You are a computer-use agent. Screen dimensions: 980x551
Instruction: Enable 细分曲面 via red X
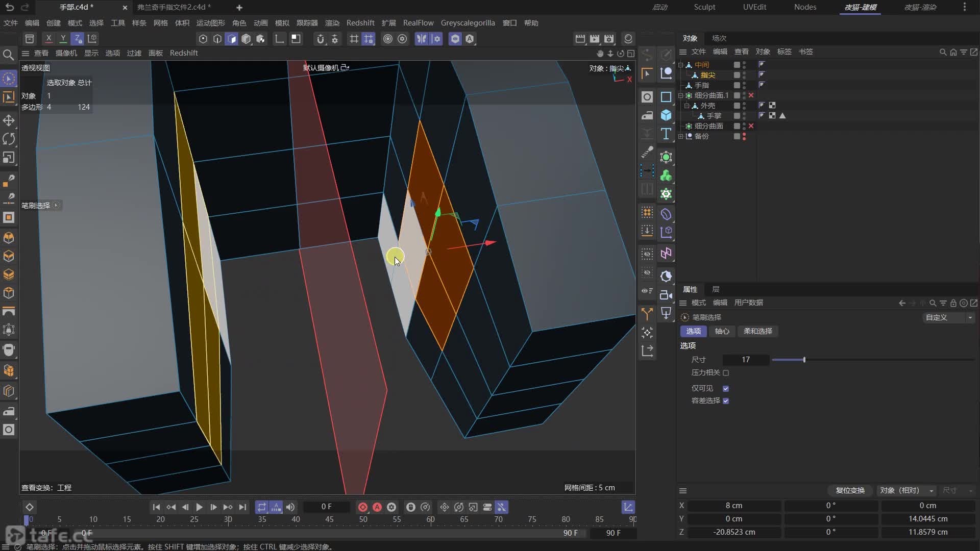click(751, 126)
